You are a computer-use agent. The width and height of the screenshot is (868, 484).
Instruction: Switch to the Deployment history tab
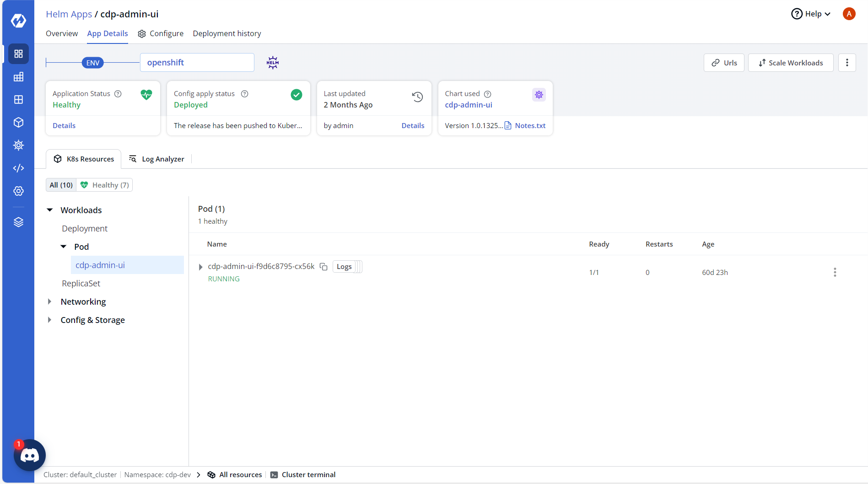pyautogui.click(x=227, y=33)
